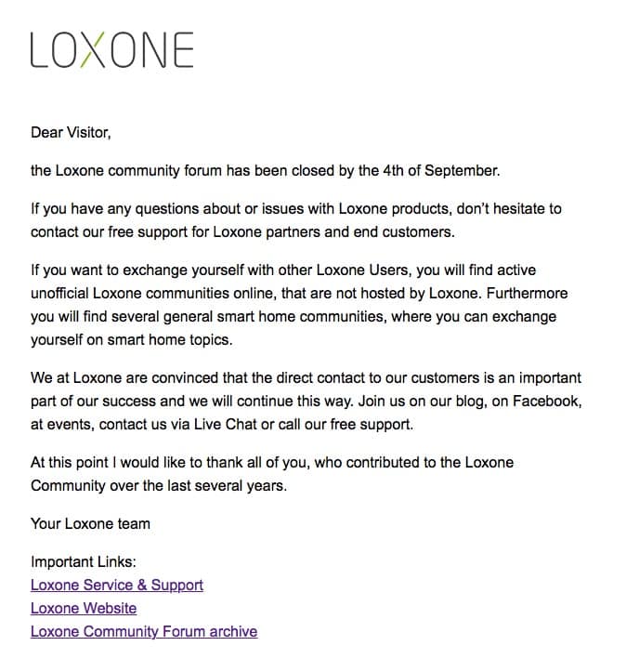Open the Loxone Community Forum archive link

(x=144, y=631)
